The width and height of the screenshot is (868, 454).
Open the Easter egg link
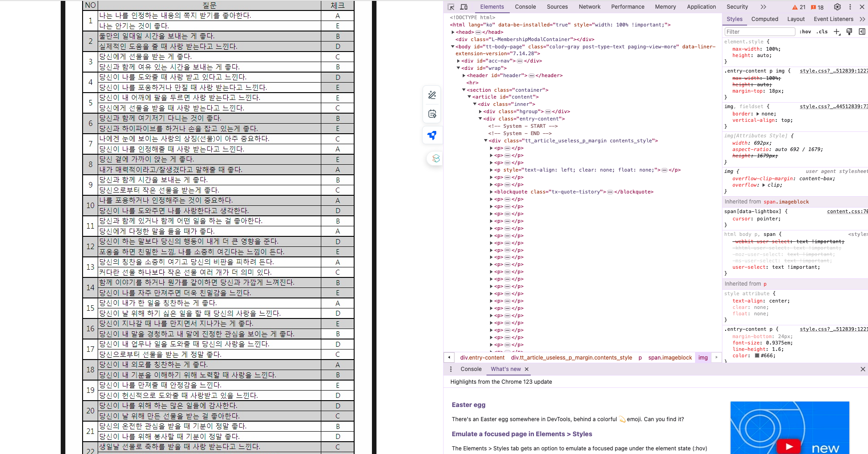point(469,405)
